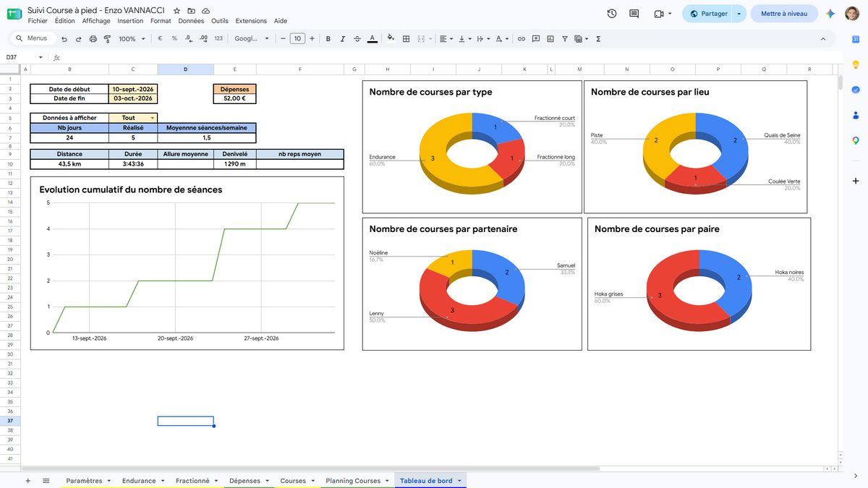Screen dimensions: 868x488
Task: Insert a link using the link icon
Action: pyautogui.click(x=521, y=39)
